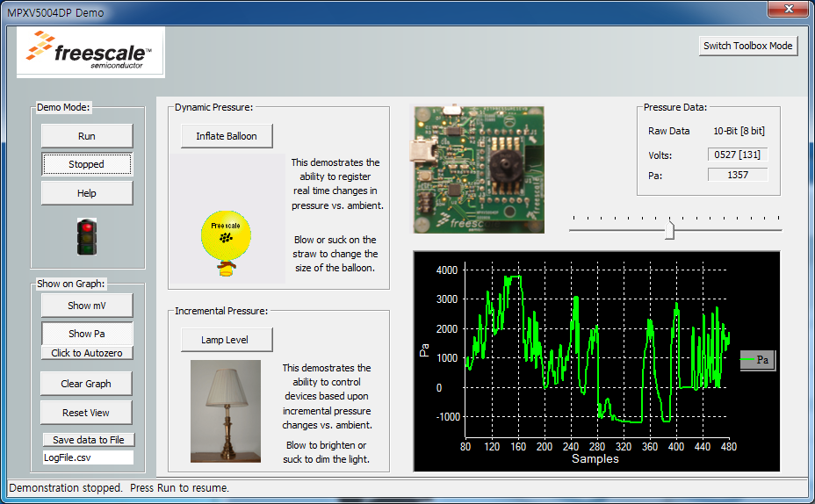
Task: Click the sensor circuit board photo
Action: 478,169
